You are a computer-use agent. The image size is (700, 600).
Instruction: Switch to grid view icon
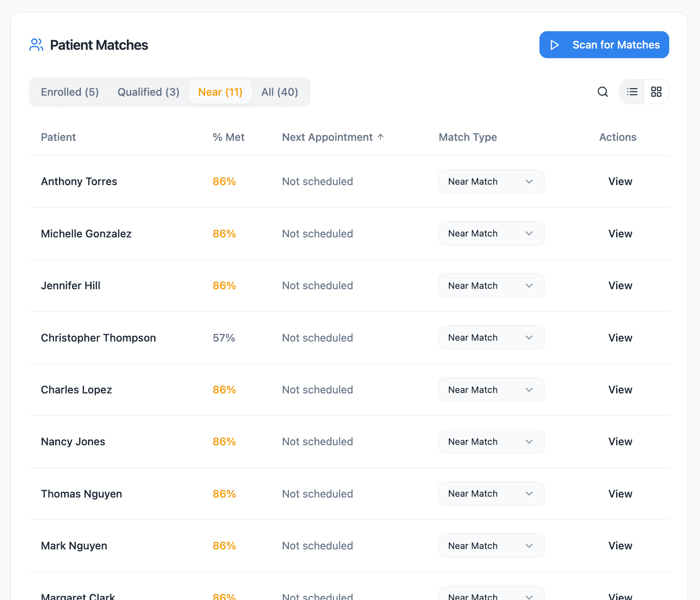(x=656, y=92)
